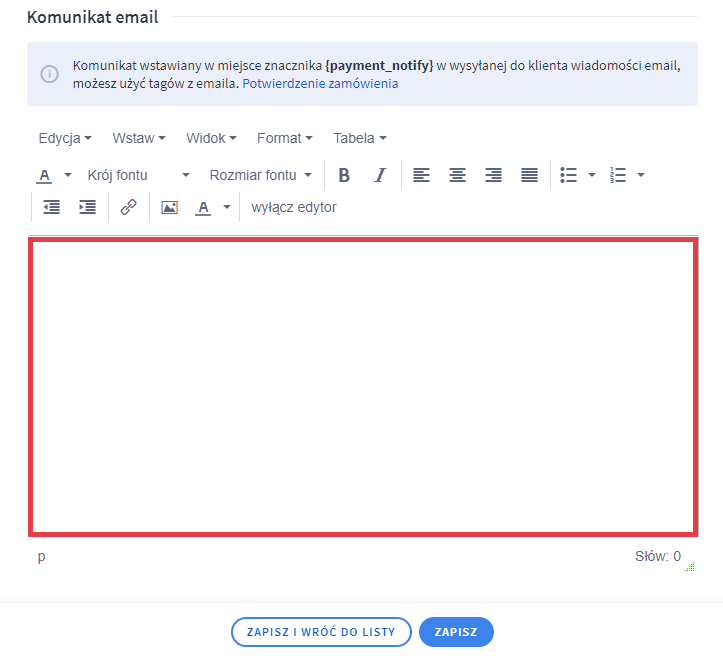Increase indent icon
The image size is (723, 661).
[x=88, y=207]
